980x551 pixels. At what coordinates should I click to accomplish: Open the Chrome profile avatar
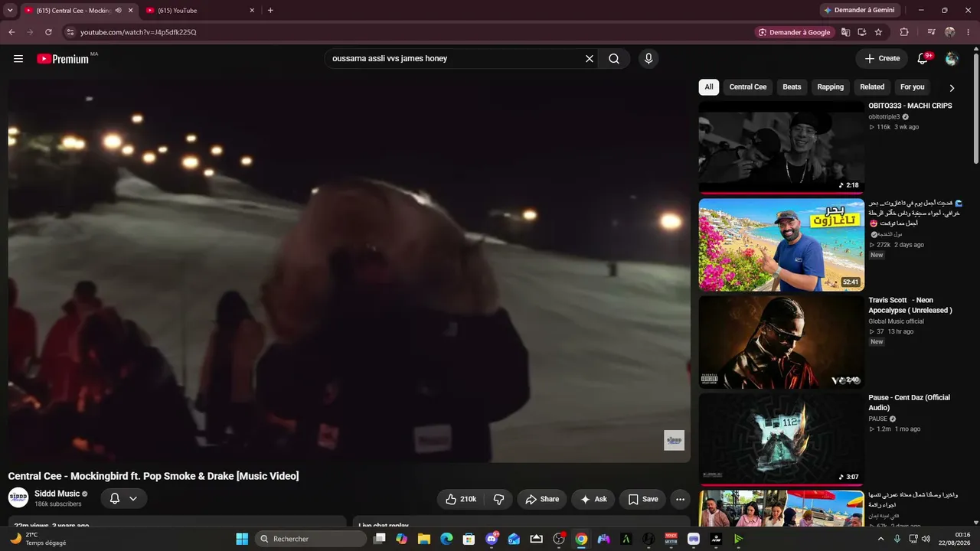950,32
